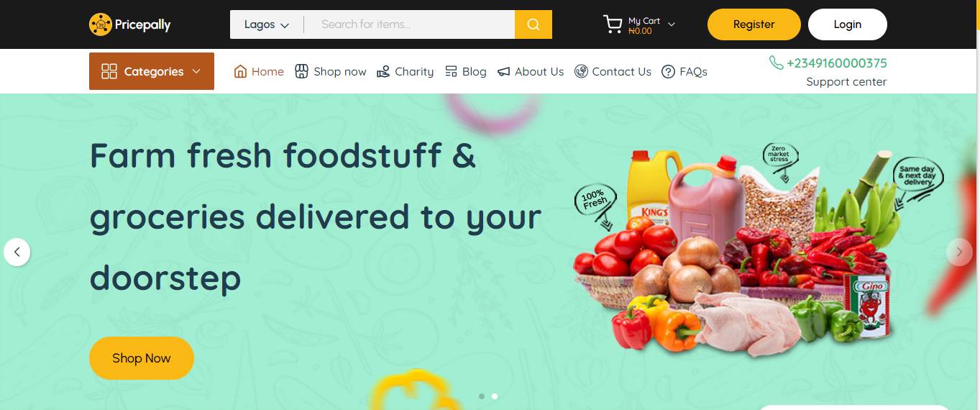Click the Charity hand icon
Screen dimensions: 980x410
click(383, 71)
